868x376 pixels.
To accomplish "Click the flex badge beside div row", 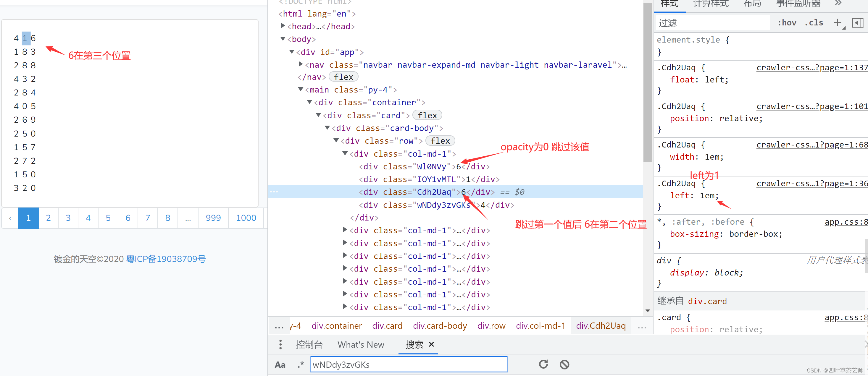I will pyautogui.click(x=440, y=141).
